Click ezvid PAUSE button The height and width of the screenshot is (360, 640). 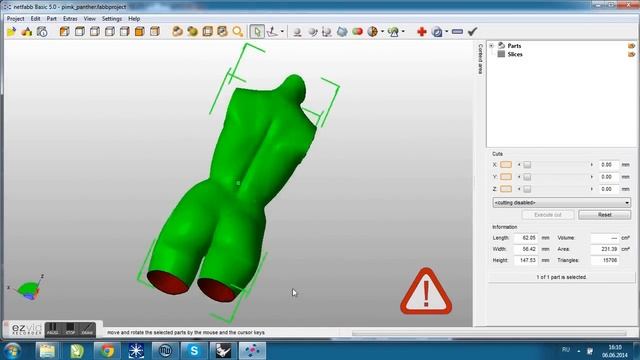[52, 329]
